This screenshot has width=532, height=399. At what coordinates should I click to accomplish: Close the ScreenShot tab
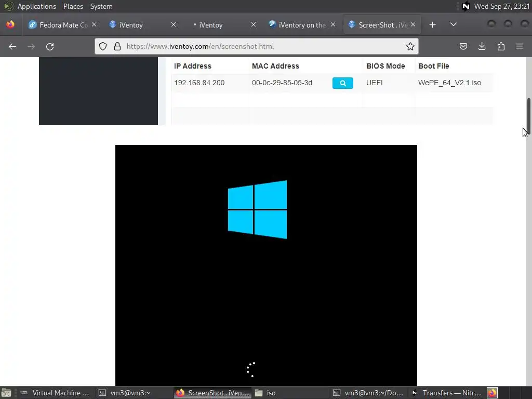pyautogui.click(x=413, y=25)
